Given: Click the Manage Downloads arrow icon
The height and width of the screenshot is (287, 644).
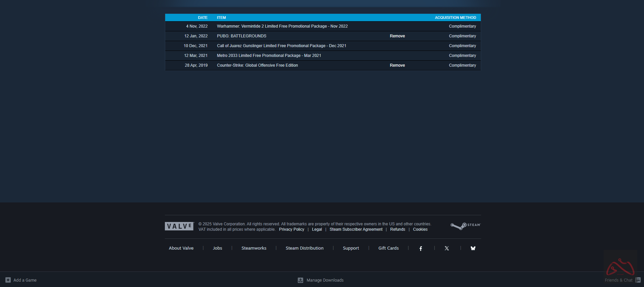Looking at the screenshot, I should pyautogui.click(x=300, y=280).
